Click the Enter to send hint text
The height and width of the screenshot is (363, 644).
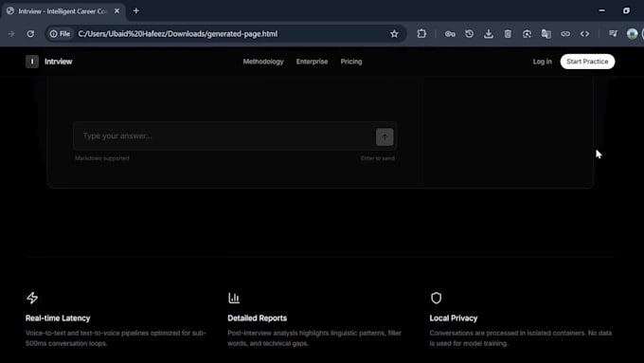click(378, 158)
